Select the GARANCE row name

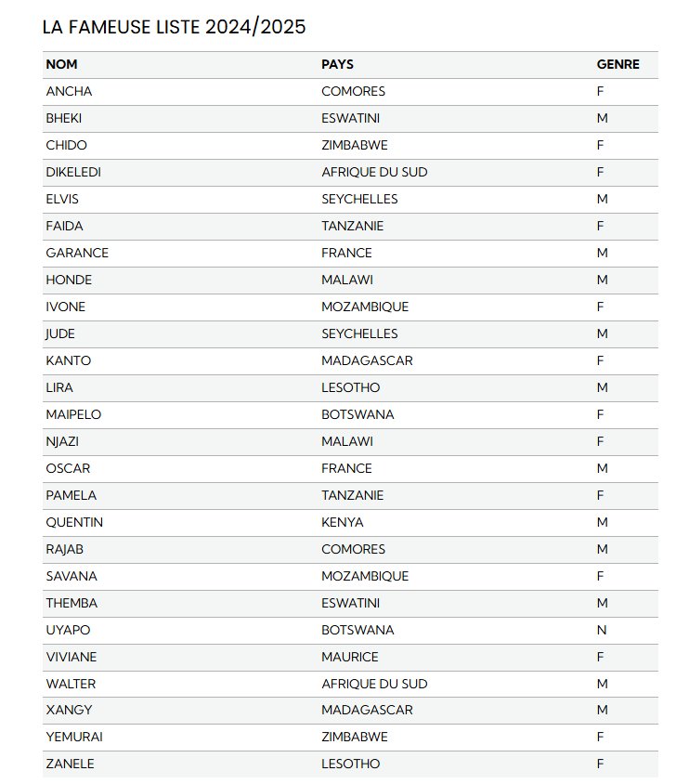77,253
